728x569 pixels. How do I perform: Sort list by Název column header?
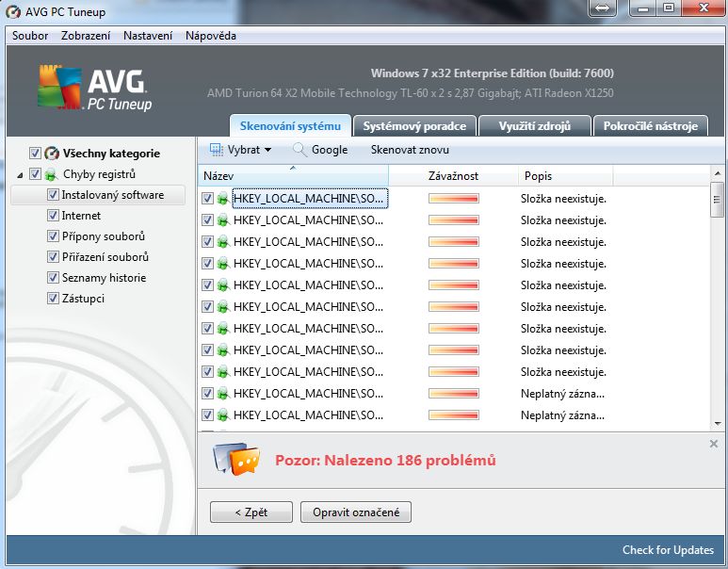[x=292, y=176]
